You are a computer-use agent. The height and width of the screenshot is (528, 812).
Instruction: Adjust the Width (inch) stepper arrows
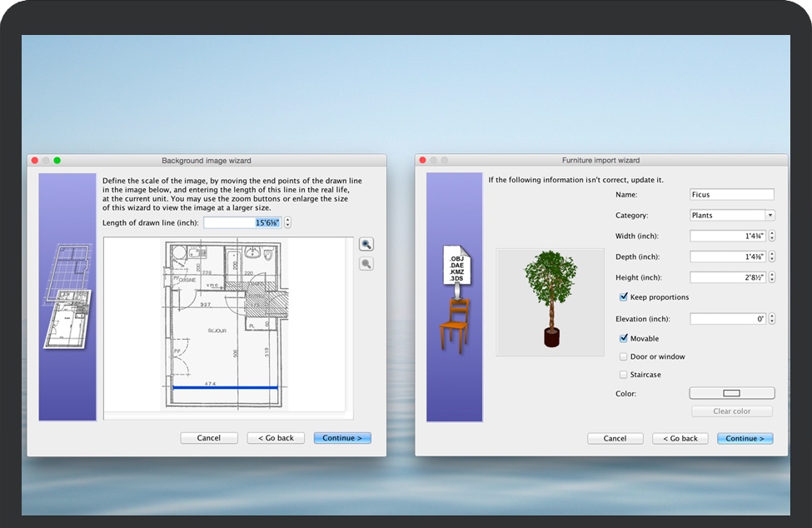[x=771, y=236]
